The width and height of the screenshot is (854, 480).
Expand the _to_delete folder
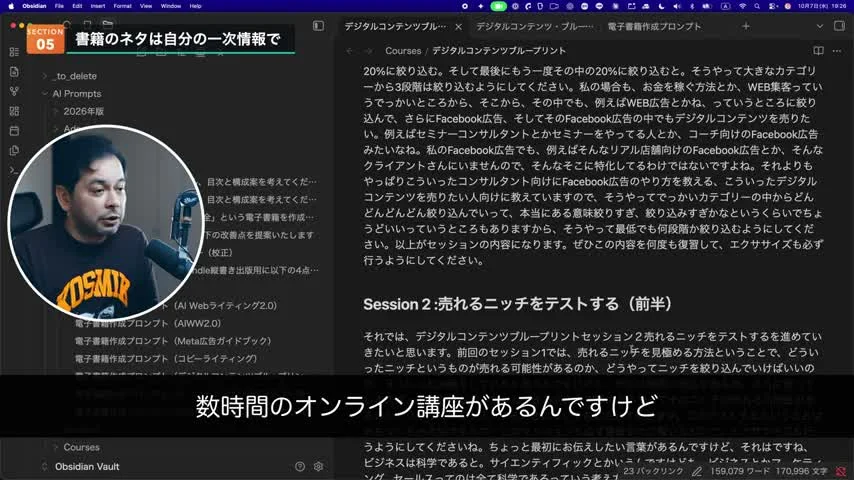point(45,76)
